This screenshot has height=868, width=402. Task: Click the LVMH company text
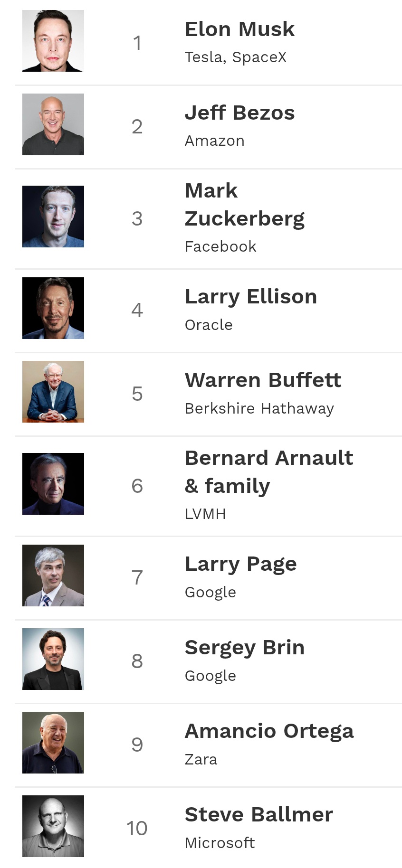coord(205,514)
